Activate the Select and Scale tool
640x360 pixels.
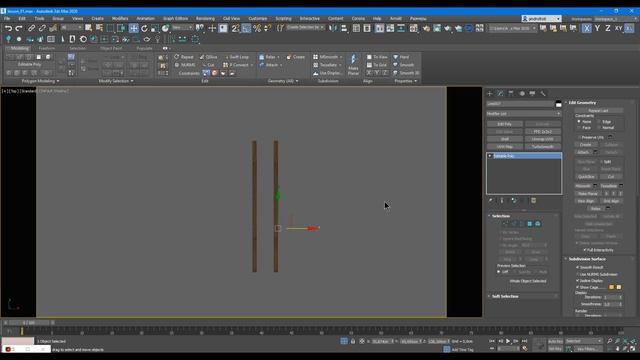click(x=155, y=28)
